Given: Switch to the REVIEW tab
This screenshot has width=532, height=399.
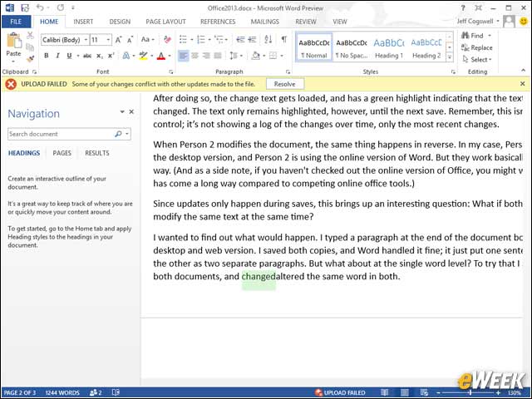Looking at the screenshot, I should [x=306, y=22].
